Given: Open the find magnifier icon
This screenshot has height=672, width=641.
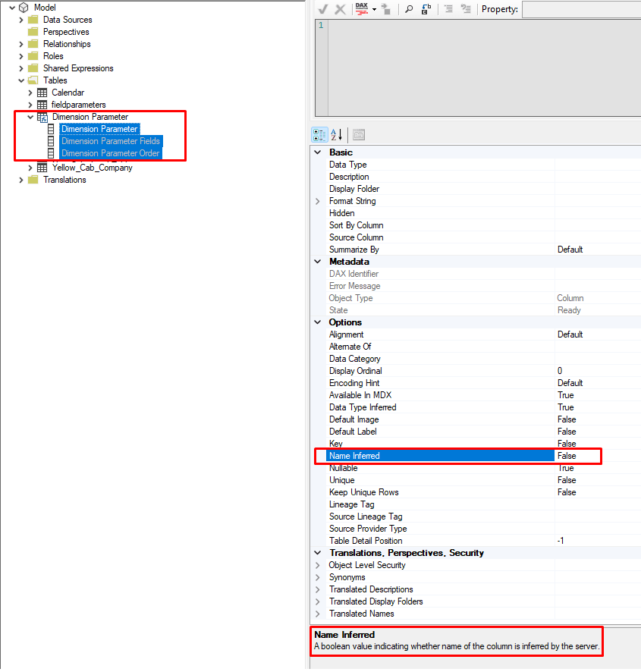Looking at the screenshot, I should click(410, 9).
